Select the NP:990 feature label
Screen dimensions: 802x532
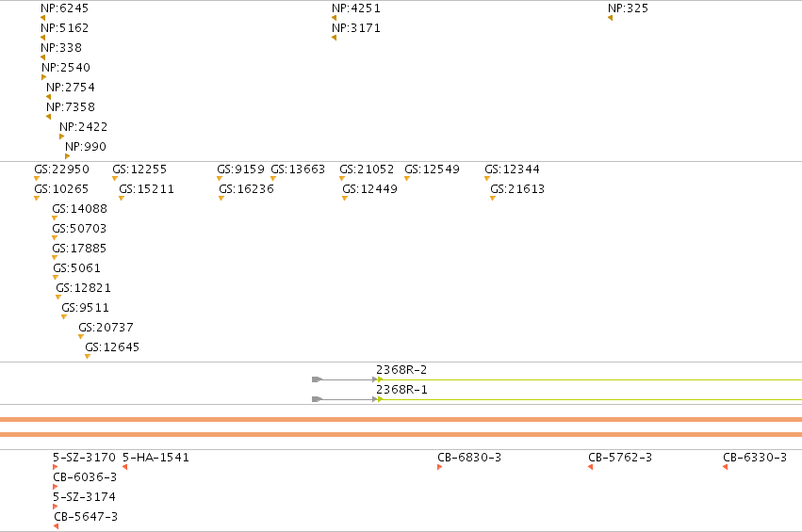tap(86, 147)
